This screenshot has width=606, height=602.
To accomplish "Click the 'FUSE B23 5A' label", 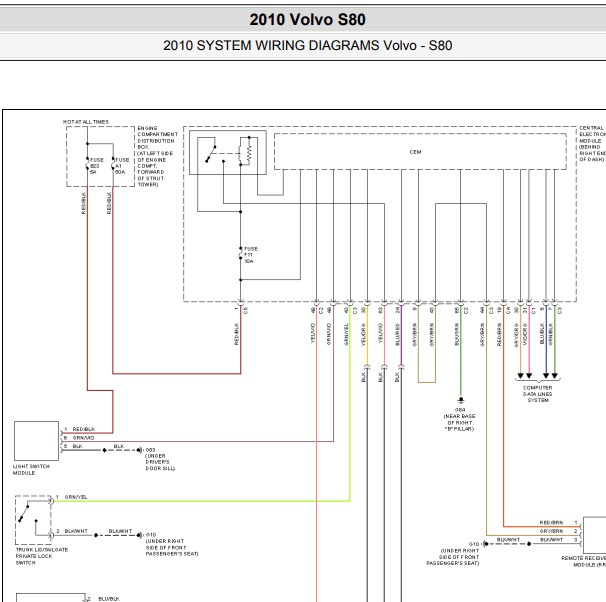I will tap(96, 166).
